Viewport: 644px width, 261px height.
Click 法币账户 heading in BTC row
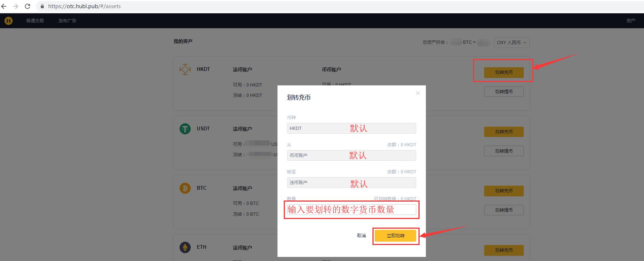[242, 188]
